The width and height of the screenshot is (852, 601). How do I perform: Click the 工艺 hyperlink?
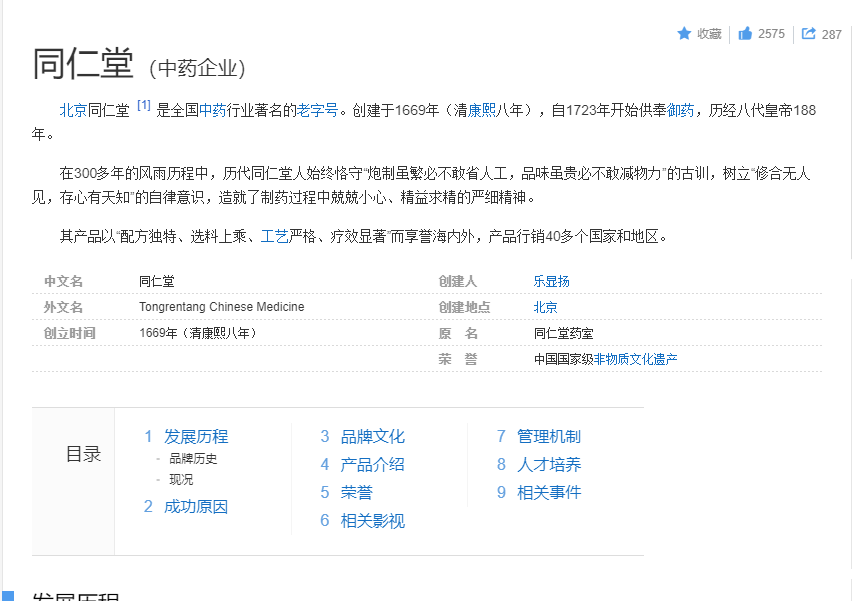coord(275,236)
